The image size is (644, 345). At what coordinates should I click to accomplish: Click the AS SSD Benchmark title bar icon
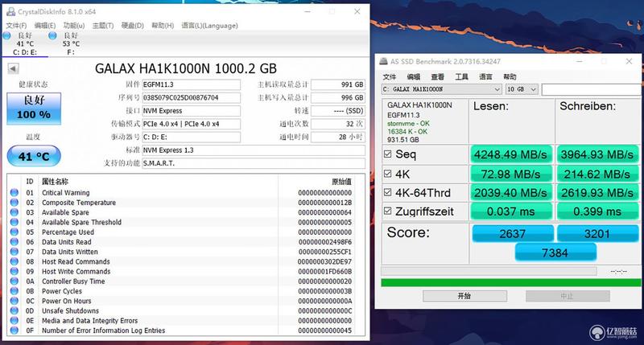pyautogui.click(x=384, y=62)
